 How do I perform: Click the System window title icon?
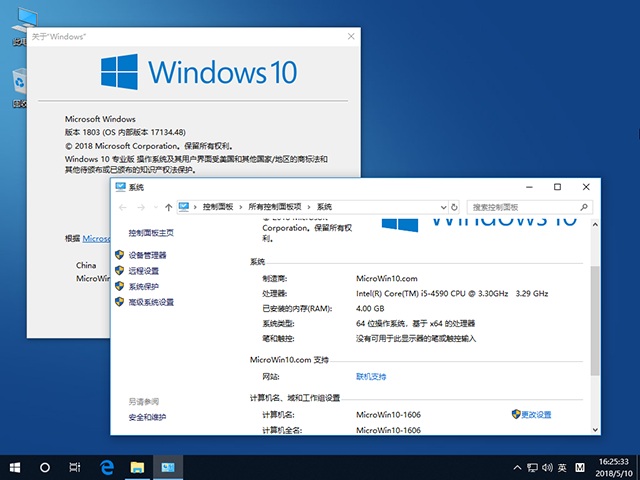click(120, 187)
